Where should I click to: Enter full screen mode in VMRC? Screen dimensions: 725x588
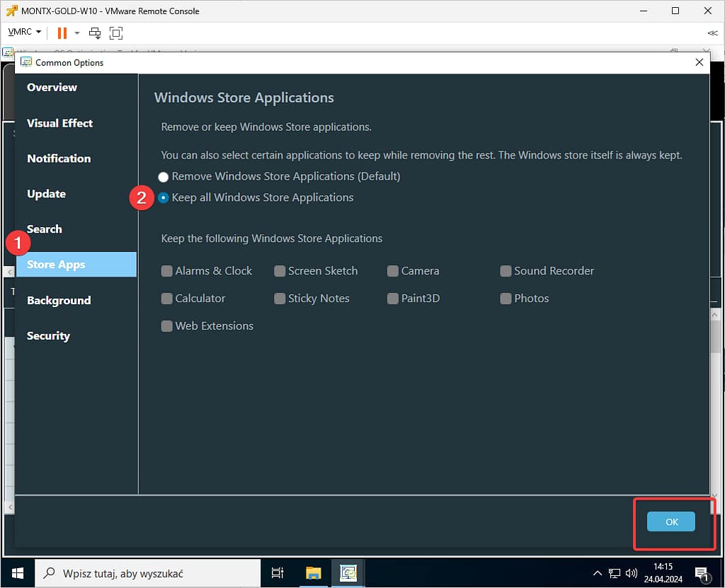[x=115, y=33]
